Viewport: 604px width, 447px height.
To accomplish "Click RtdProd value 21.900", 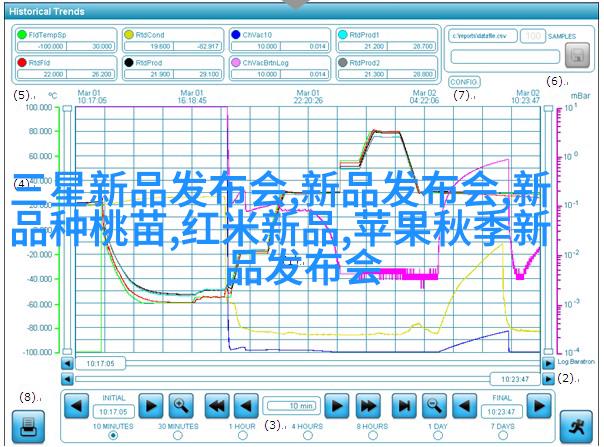I will click(x=149, y=74).
